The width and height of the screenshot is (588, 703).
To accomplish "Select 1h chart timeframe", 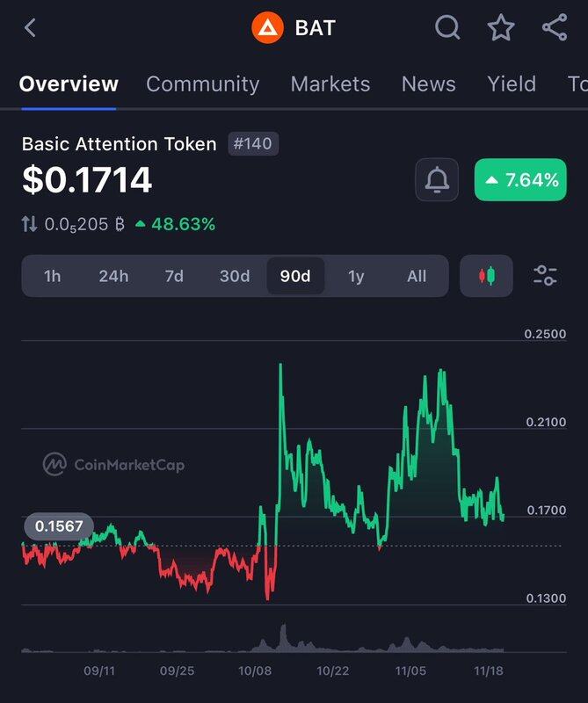I will point(53,276).
